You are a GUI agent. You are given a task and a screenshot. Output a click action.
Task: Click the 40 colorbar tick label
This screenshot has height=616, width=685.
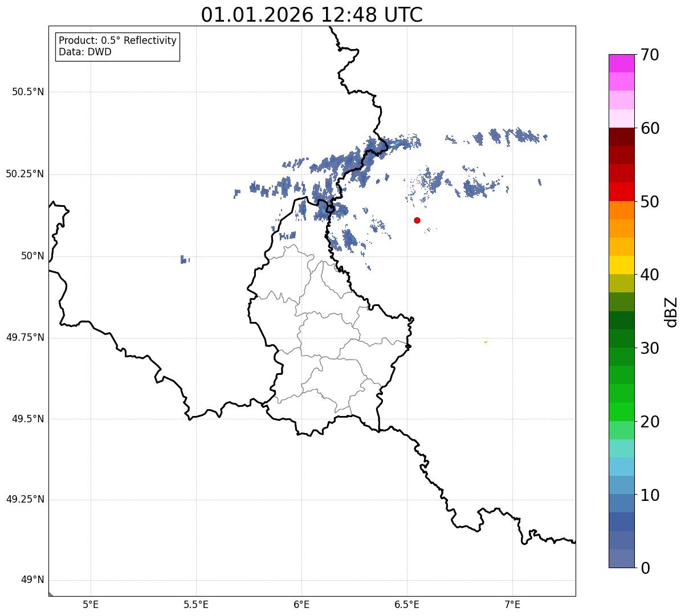pyautogui.click(x=650, y=275)
